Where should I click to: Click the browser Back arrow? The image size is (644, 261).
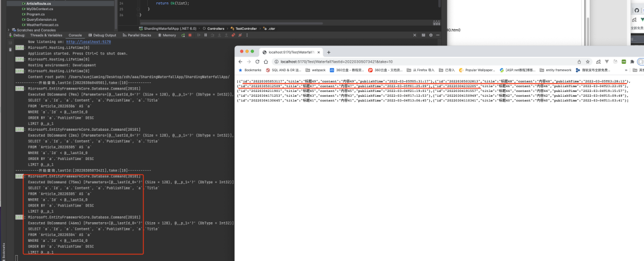tap(240, 62)
